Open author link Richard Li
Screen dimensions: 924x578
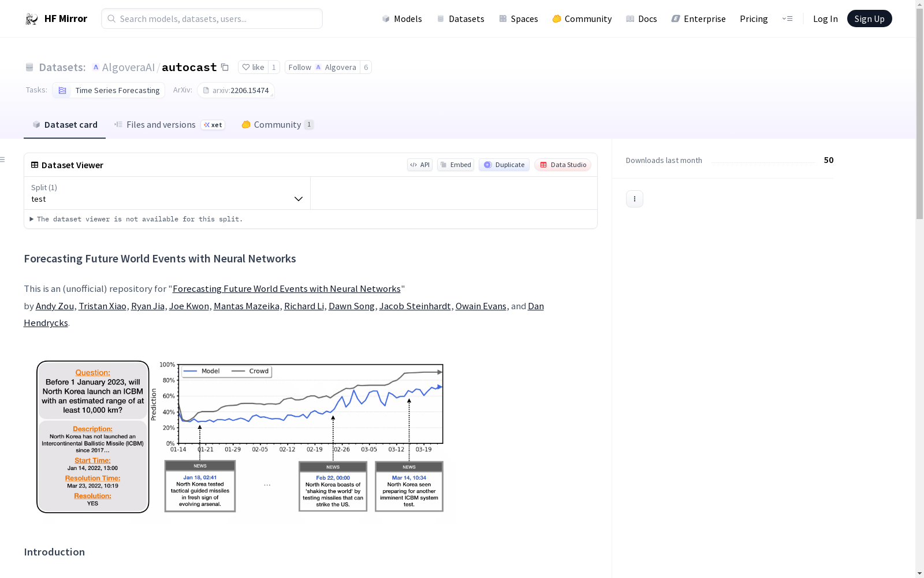pyautogui.click(x=304, y=306)
